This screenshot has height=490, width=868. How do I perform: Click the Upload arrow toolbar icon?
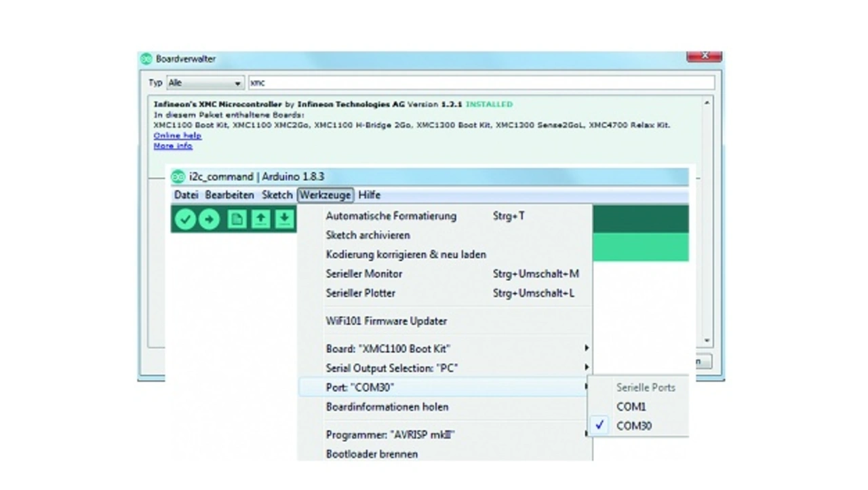(x=209, y=219)
